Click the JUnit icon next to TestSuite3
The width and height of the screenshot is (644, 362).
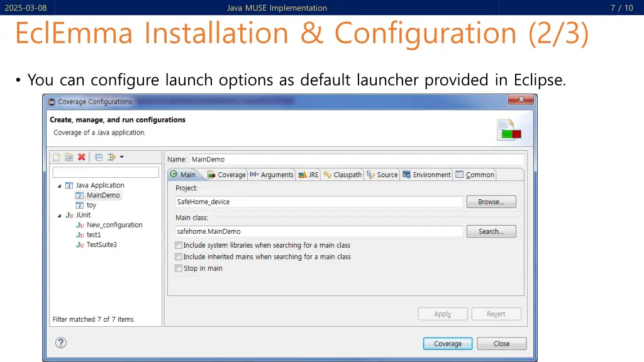tap(80, 244)
